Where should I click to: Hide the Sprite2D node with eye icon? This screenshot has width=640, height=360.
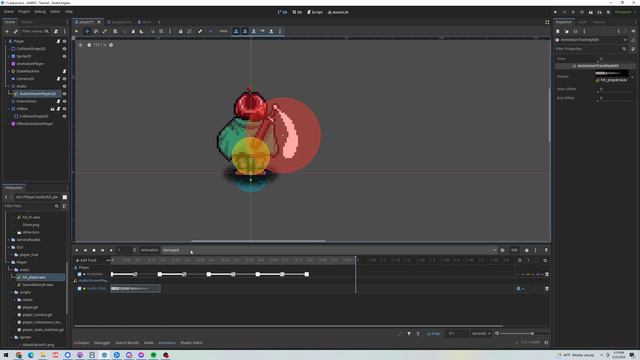[64, 56]
